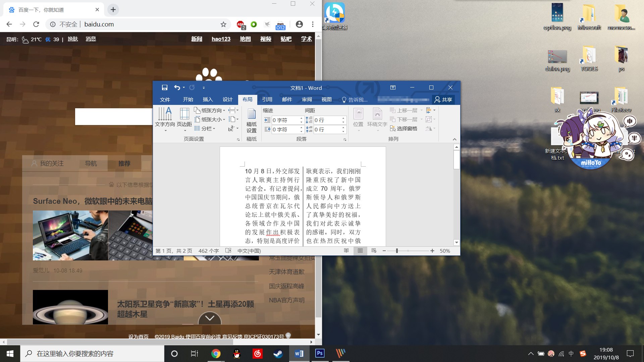Click the spell-check proofing icon in status bar

coord(228,251)
